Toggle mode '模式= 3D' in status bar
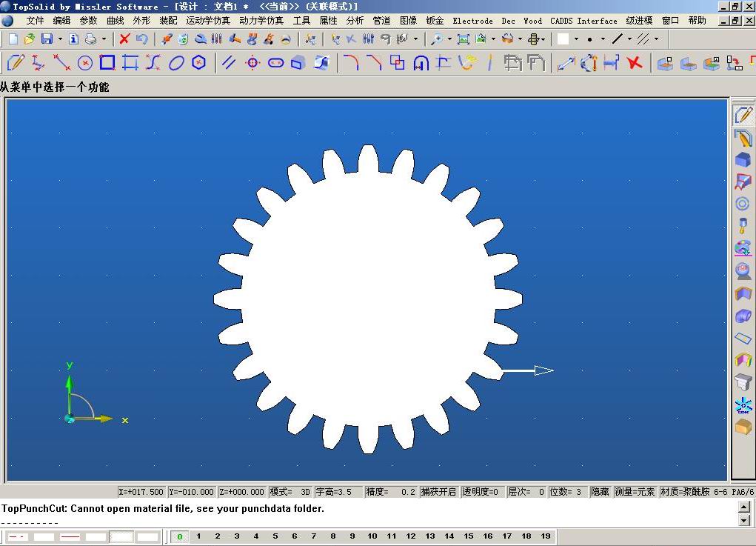The width and height of the screenshot is (756, 546). click(x=290, y=491)
